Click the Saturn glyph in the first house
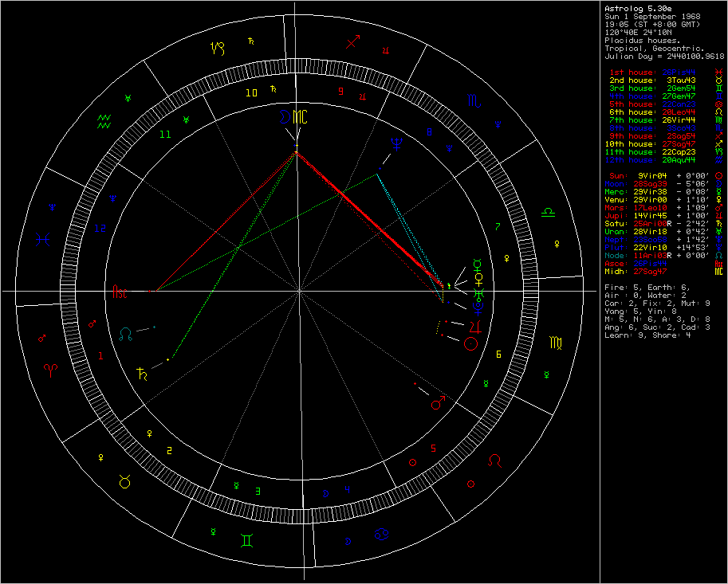 (x=142, y=374)
